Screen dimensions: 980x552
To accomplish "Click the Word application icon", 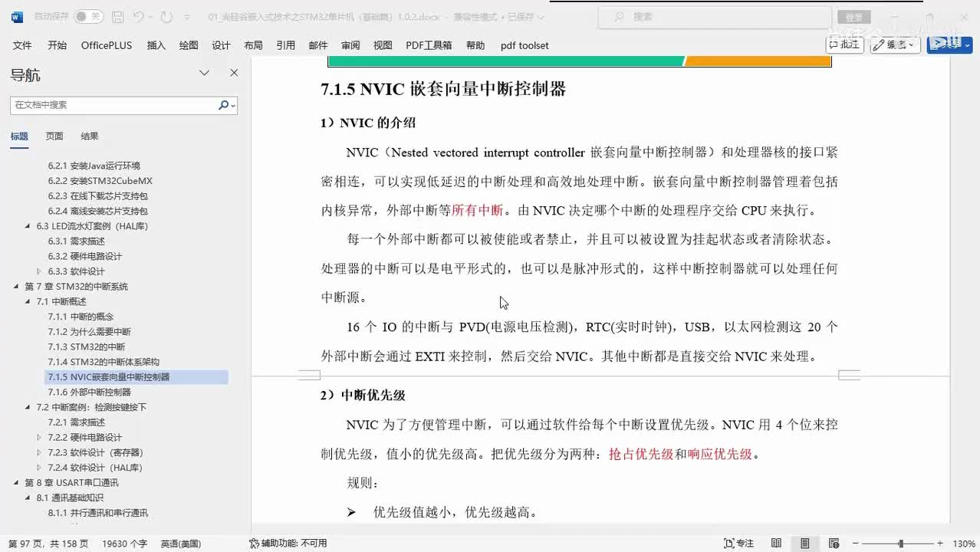I will pyautogui.click(x=17, y=16).
